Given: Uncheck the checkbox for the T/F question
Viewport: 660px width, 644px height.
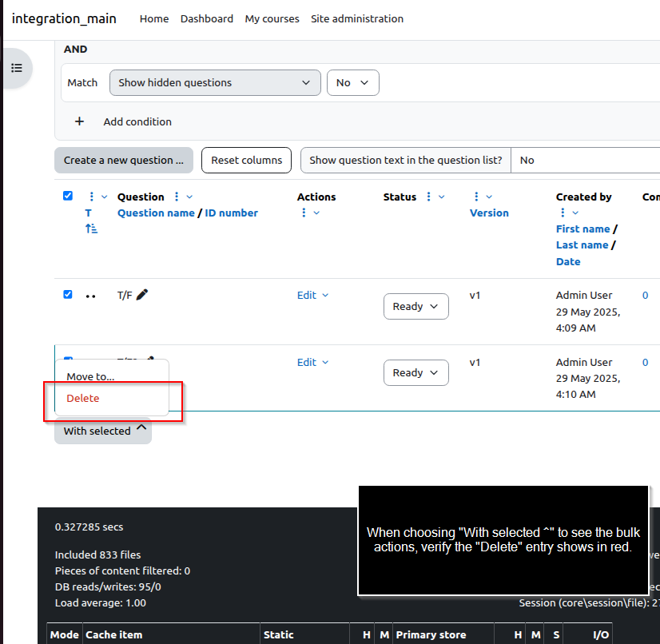Looking at the screenshot, I should 68,294.
